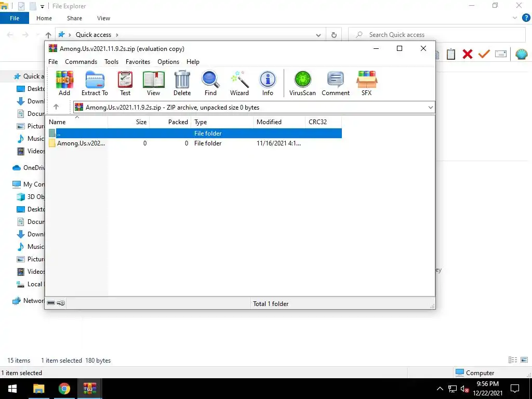Image resolution: width=532 pixels, height=399 pixels.
Task: Sort by CRC32 column header
Action: [323, 122]
